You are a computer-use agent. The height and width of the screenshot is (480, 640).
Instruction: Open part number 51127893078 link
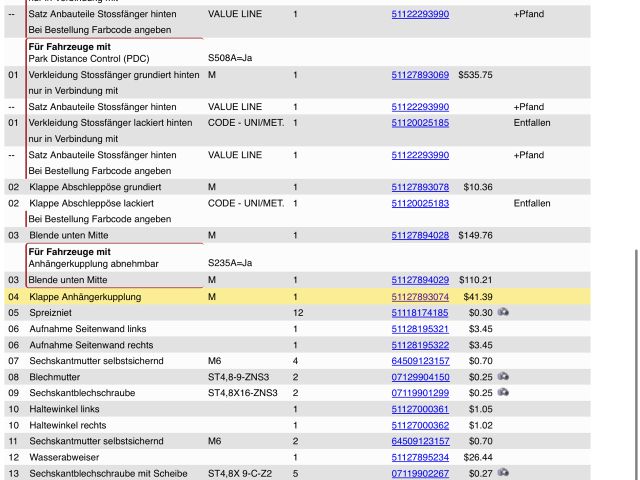[x=420, y=187]
